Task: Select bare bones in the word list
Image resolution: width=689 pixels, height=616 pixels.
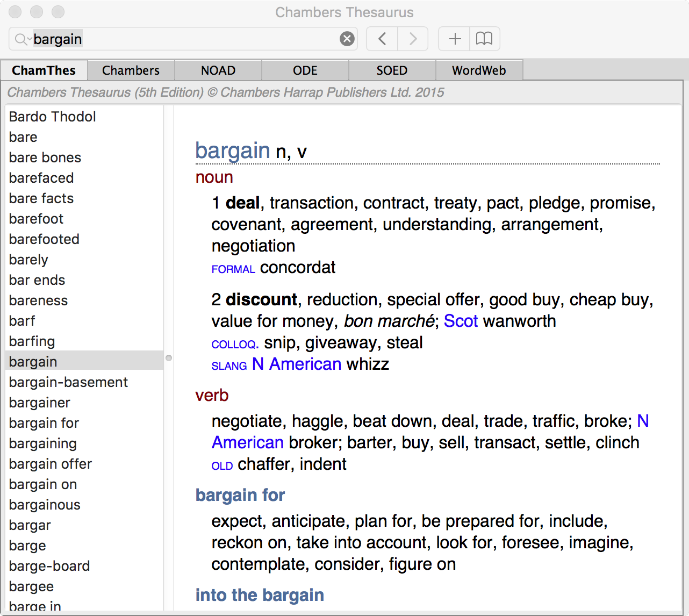Action: coord(84,157)
